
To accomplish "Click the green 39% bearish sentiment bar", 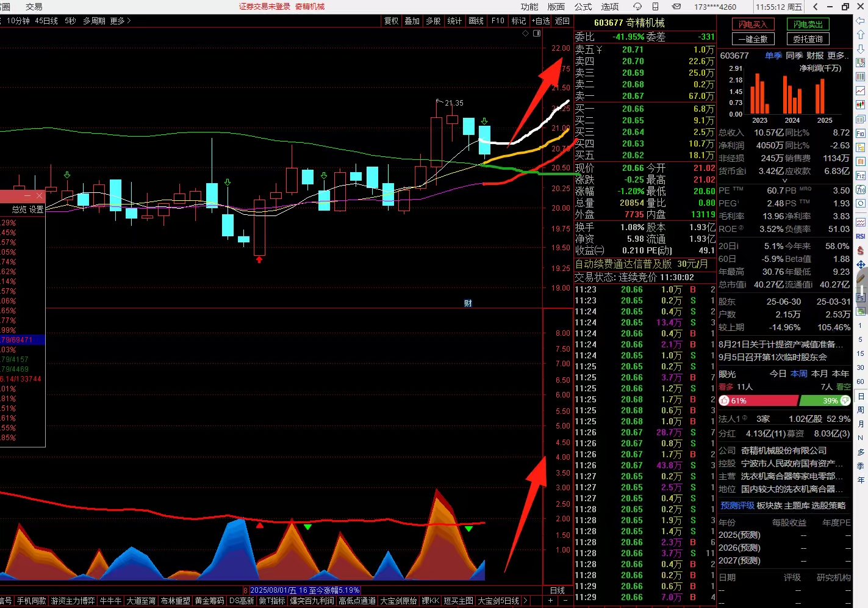I will (825, 400).
